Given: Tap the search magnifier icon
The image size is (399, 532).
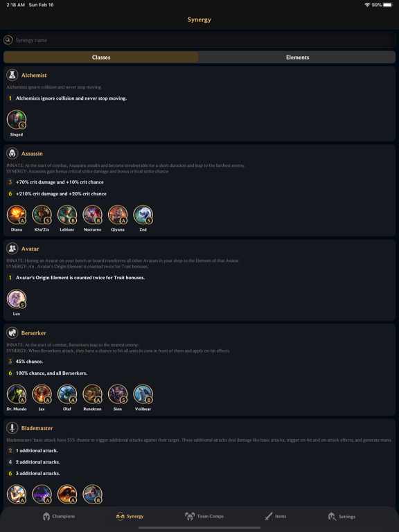Looking at the screenshot, I should coord(8,40).
